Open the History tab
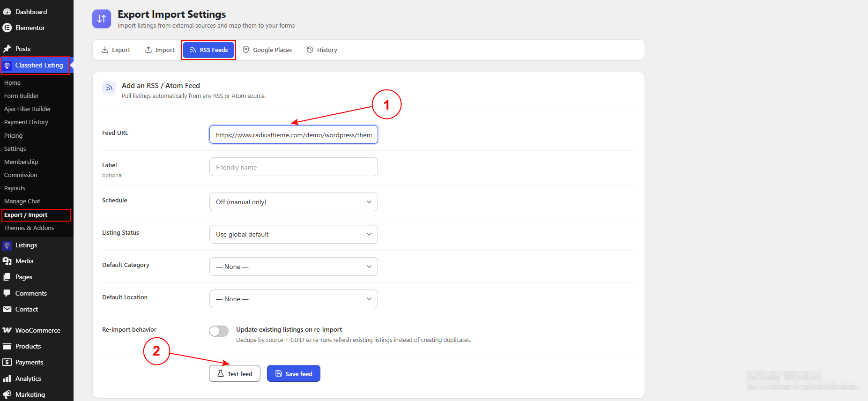The height and width of the screenshot is (401, 868). coord(322,50)
